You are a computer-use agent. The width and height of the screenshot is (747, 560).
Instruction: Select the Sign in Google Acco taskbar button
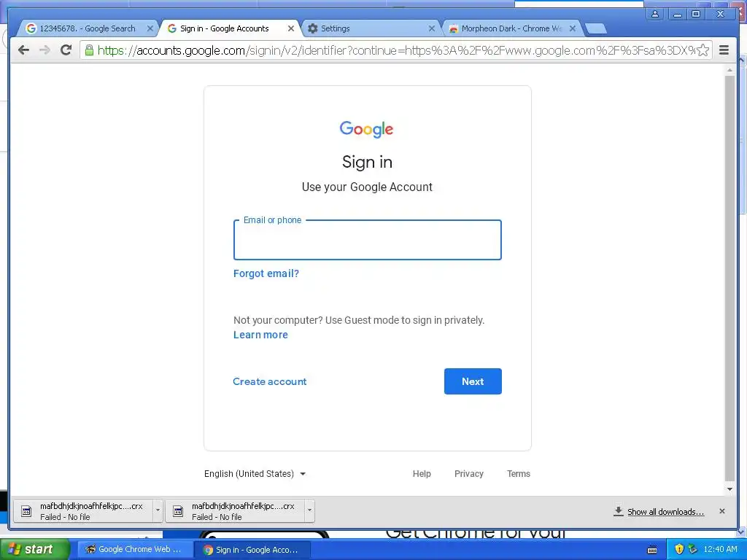(x=252, y=550)
